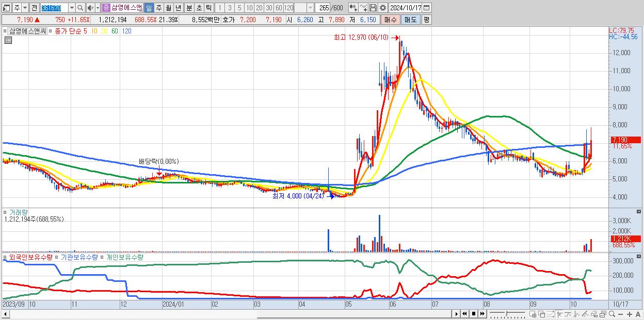The height and width of the screenshot is (320, 644).
Task: Edit the date field 2024/10/17
Action: [x=406, y=8]
